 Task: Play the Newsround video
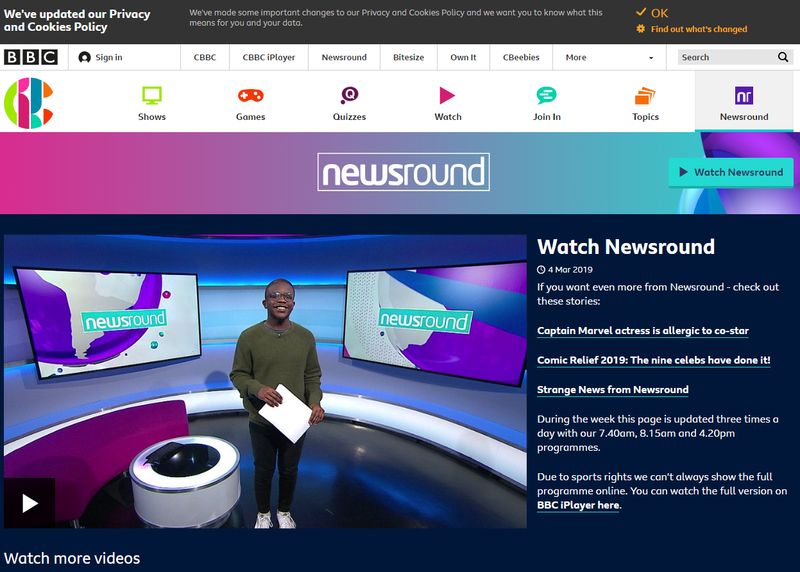point(30,503)
